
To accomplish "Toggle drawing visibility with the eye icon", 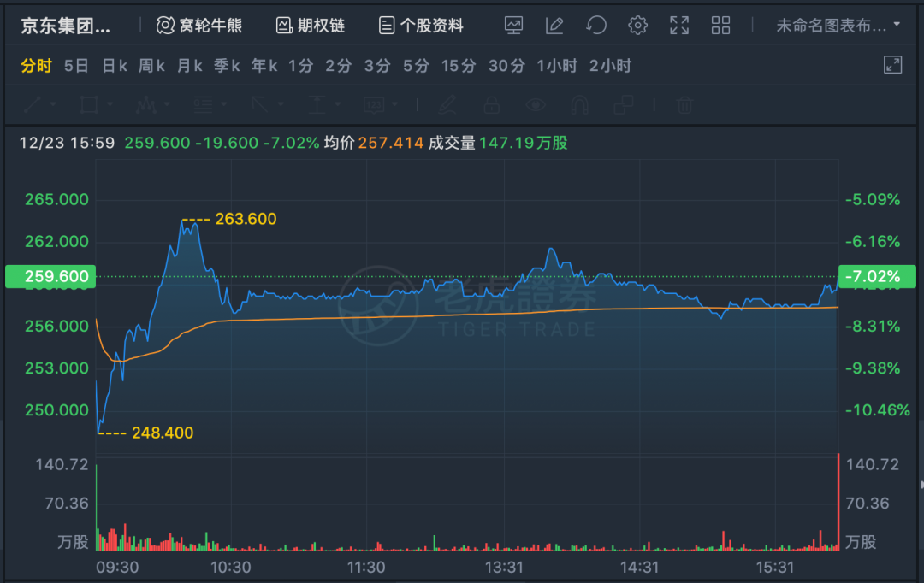I will [x=535, y=104].
